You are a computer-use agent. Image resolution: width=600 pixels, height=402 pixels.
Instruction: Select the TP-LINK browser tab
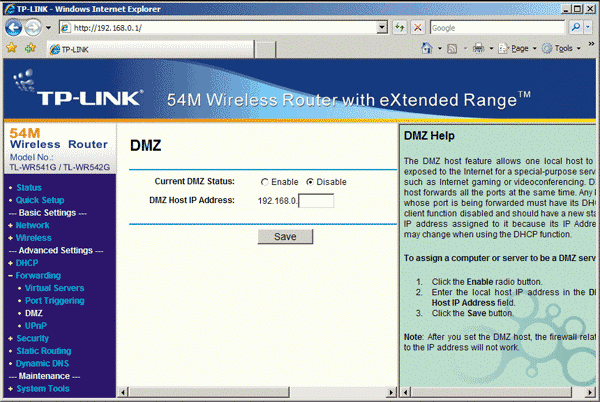click(x=150, y=49)
